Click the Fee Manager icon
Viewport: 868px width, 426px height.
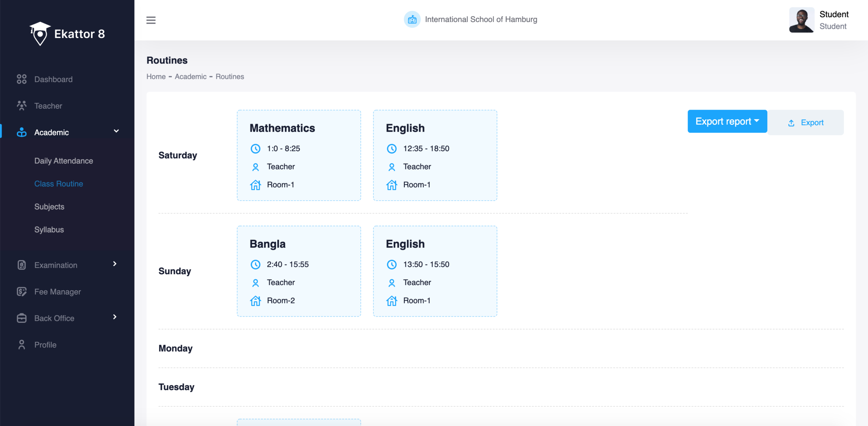coord(22,292)
